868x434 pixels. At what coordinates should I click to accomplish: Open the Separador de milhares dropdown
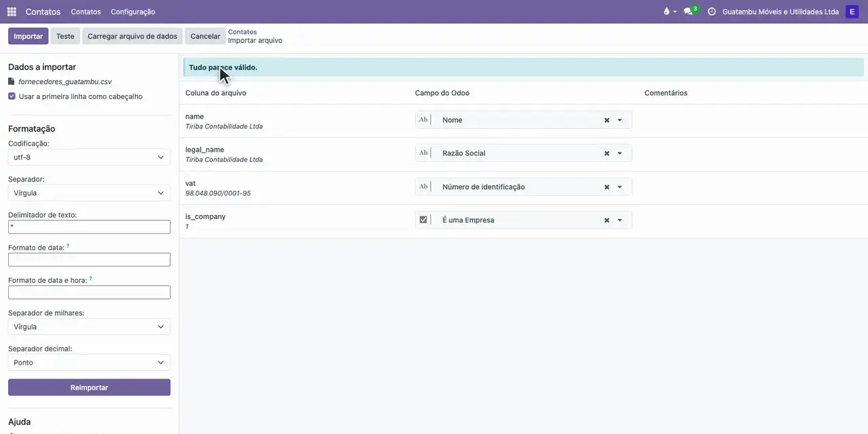[x=89, y=327]
